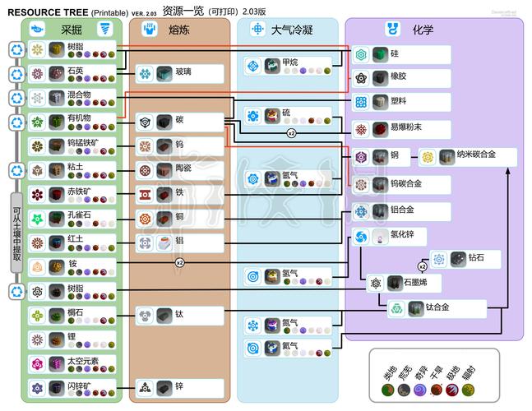Select the 铝 symbol icon
532x411 pixels.
click(x=146, y=243)
